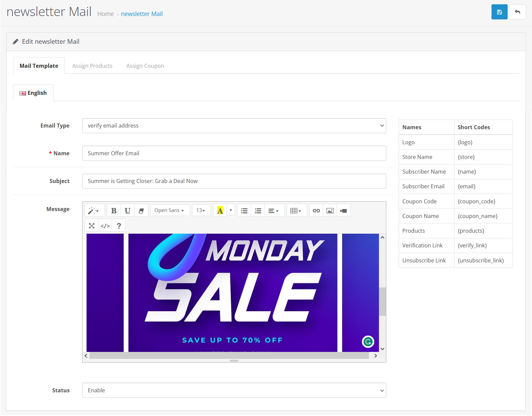Click the yellow highlight color button
This screenshot has height=416, width=532.
click(220, 211)
